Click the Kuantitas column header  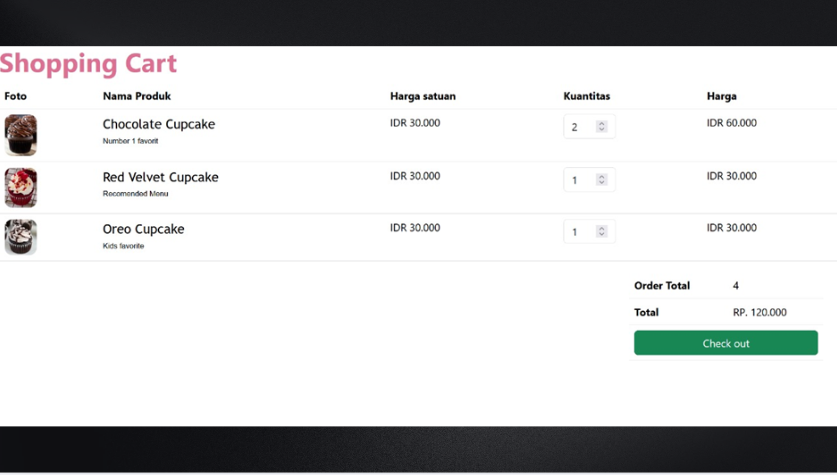(x=586, y=96)
